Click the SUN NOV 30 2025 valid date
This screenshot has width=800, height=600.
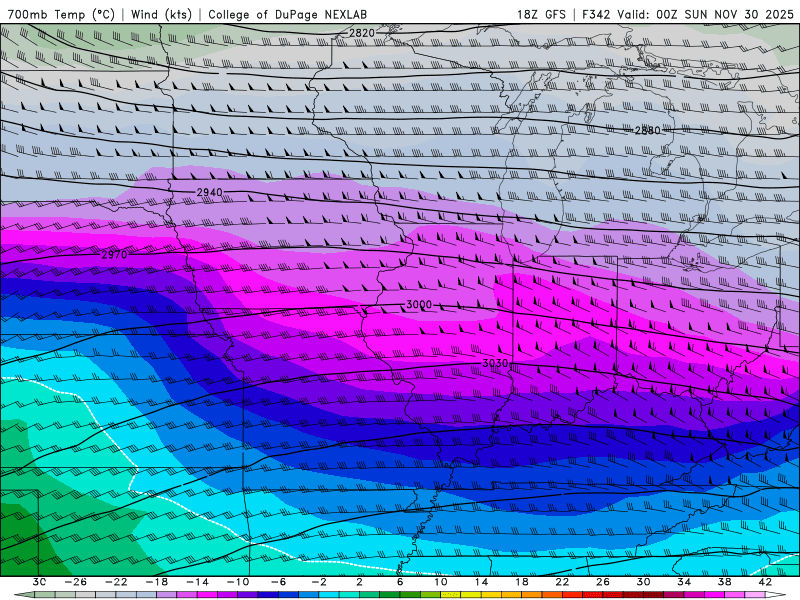tap(739, 14)
